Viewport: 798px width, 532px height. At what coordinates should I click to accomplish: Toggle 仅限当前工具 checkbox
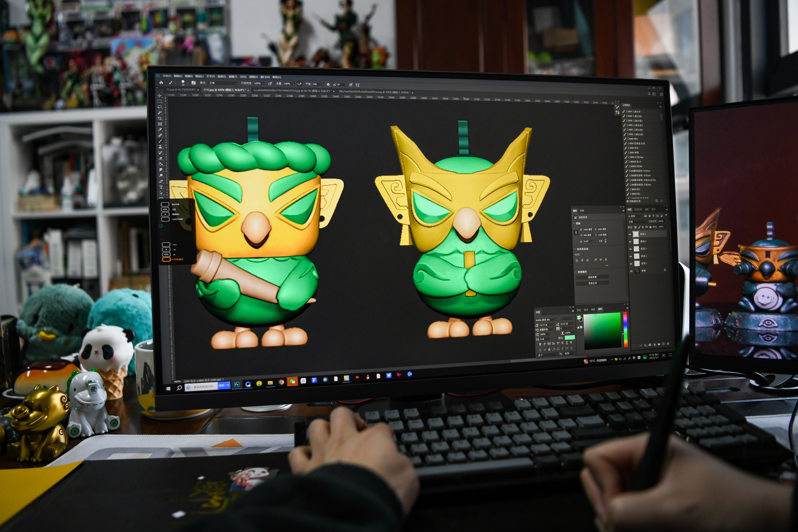coord(628,201)
